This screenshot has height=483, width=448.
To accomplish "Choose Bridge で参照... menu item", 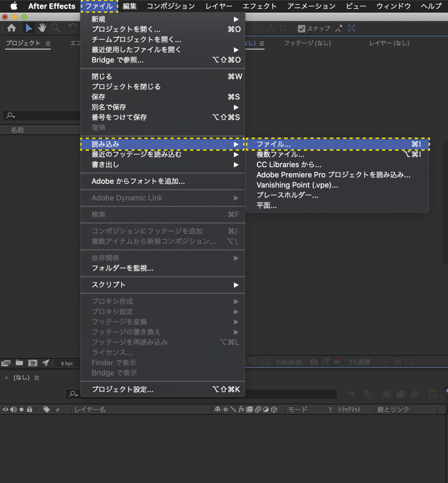I will point(163,60).
